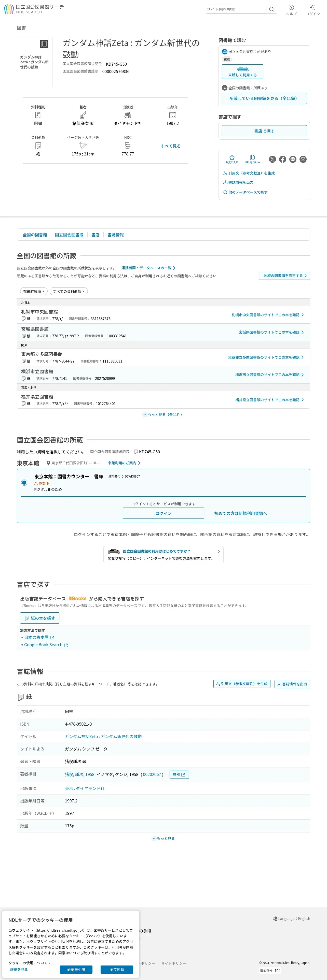Open author link 猪俣, 謙次, 1958-

click(x=80, y=775)
